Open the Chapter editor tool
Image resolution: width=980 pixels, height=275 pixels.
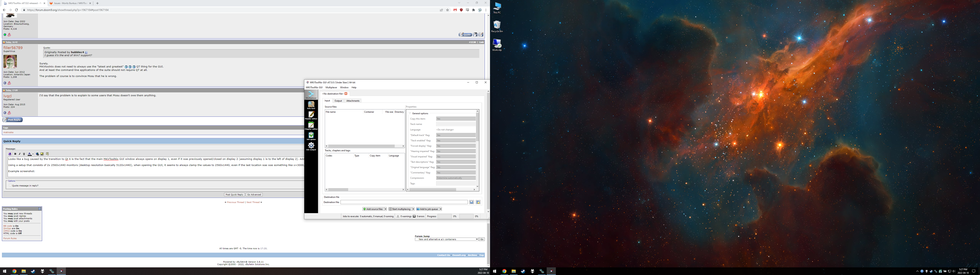(x=311, y=126)
